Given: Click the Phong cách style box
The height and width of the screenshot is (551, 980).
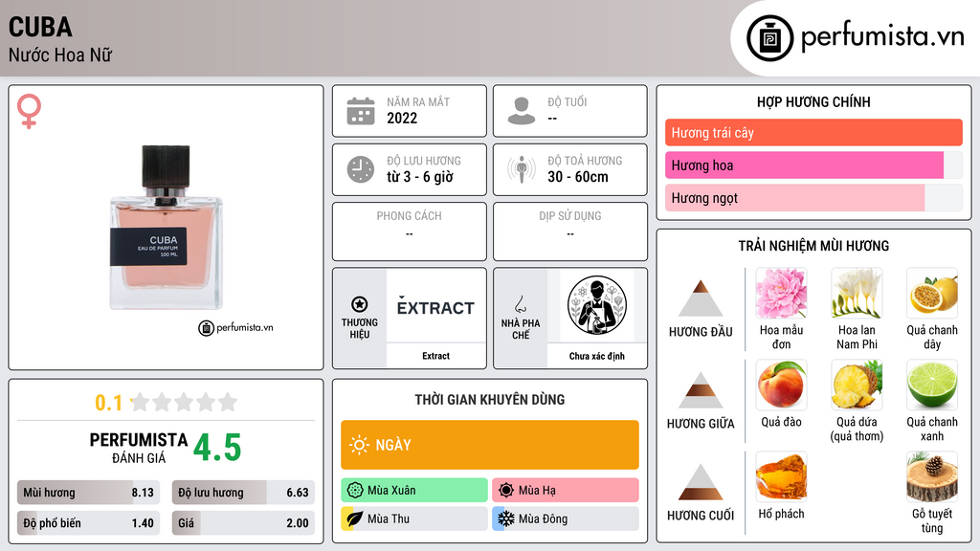Looking at the screenshot, I should pos(410,231).
